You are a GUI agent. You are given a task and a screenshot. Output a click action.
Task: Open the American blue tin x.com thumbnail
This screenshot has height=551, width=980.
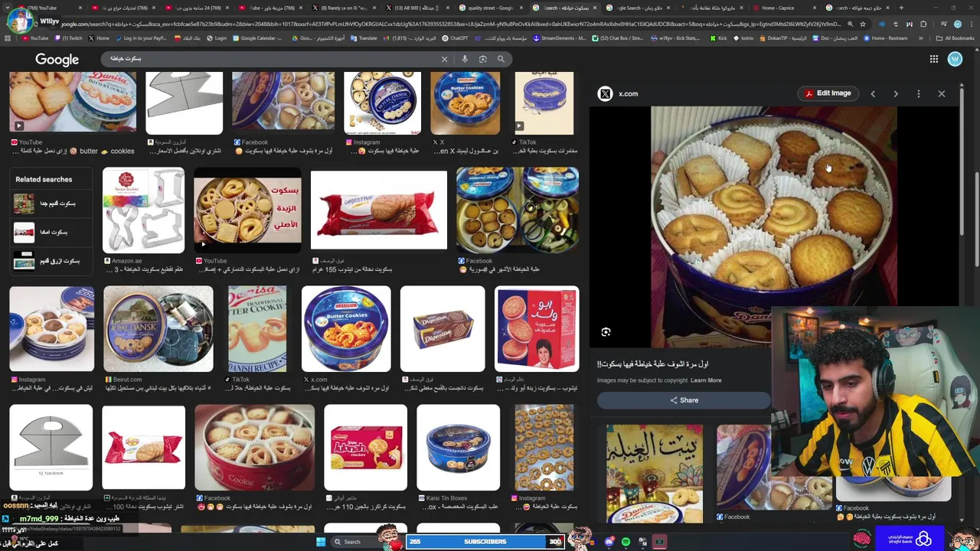[346, 329]
